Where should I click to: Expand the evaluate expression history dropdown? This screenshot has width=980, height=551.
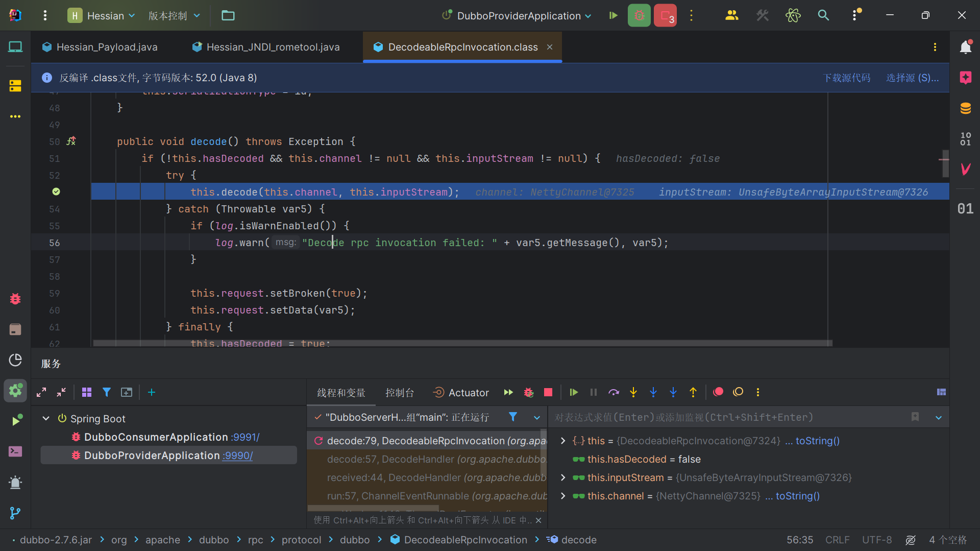tap(939, 418)
